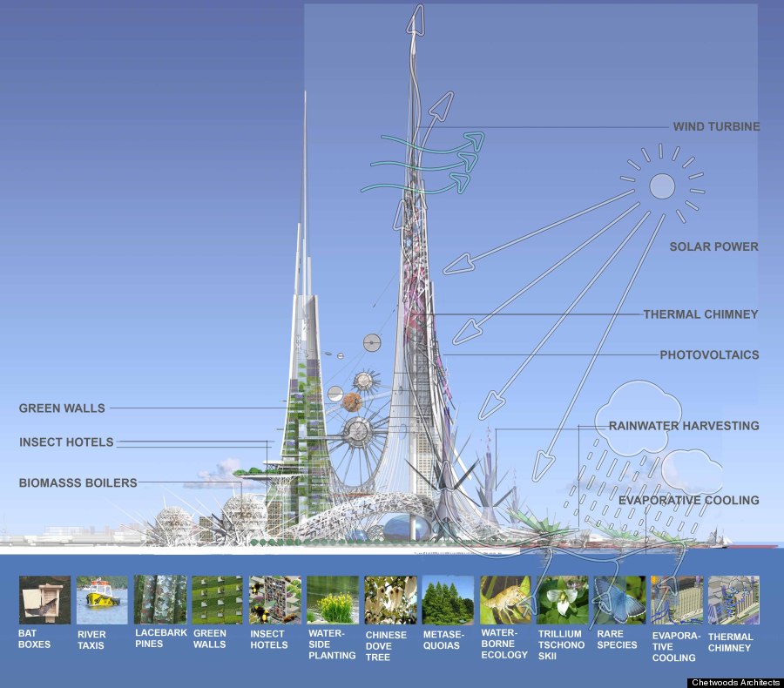Click the RIVER TAXIS caption text
The height and width of the screenshot is (688, 784).
pyautogui.click(x=91, y=639)
